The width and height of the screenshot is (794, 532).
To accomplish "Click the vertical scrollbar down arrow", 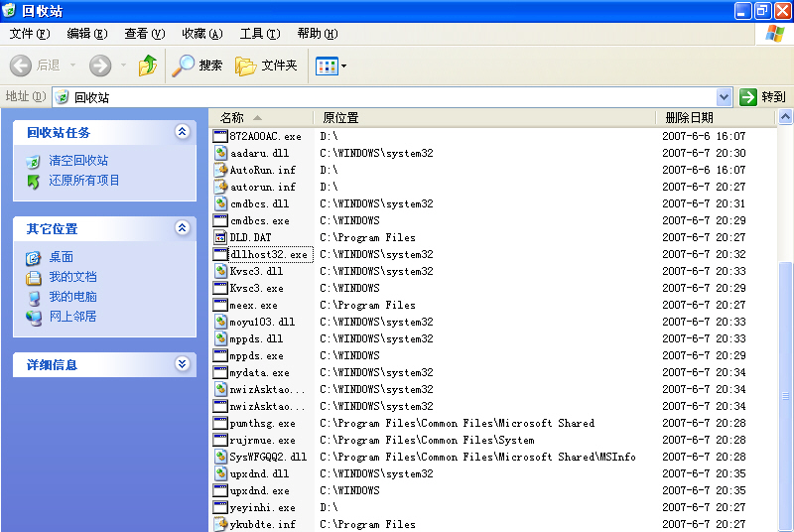I will pos(786,524).
